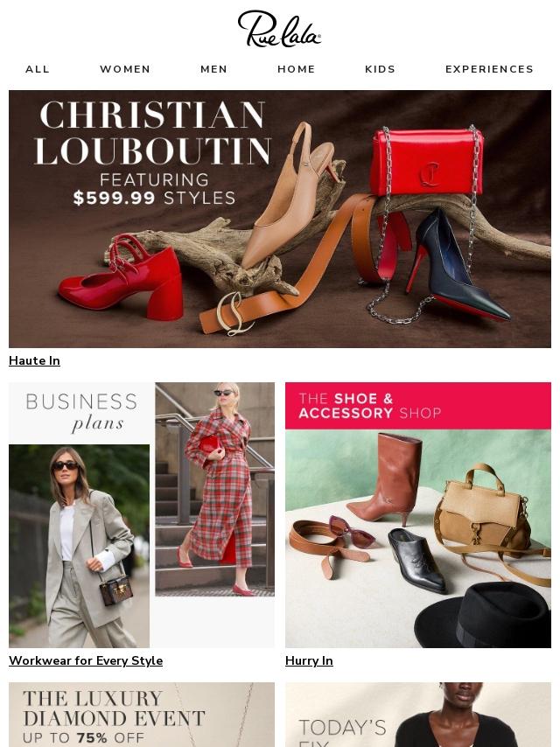Click the red Louboutin handbag in banner
560x747 pixels.
coord(427,162)
